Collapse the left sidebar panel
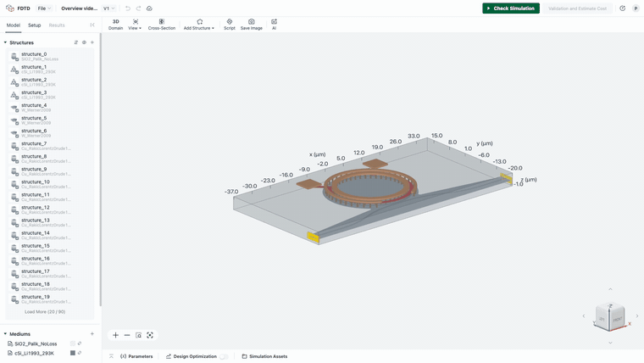This screenshot has height=363, width=644. [x=92, y=25]
